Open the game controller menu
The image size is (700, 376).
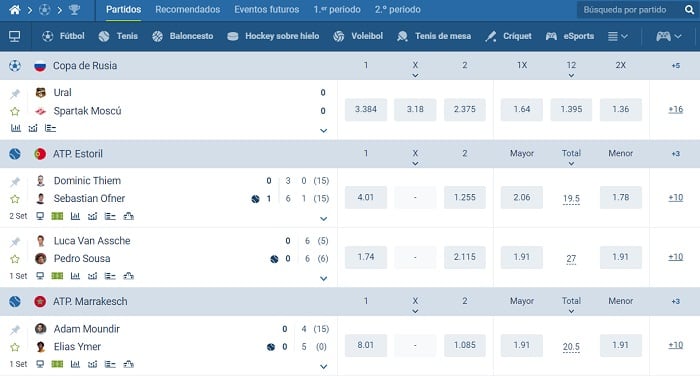[668, 36]
